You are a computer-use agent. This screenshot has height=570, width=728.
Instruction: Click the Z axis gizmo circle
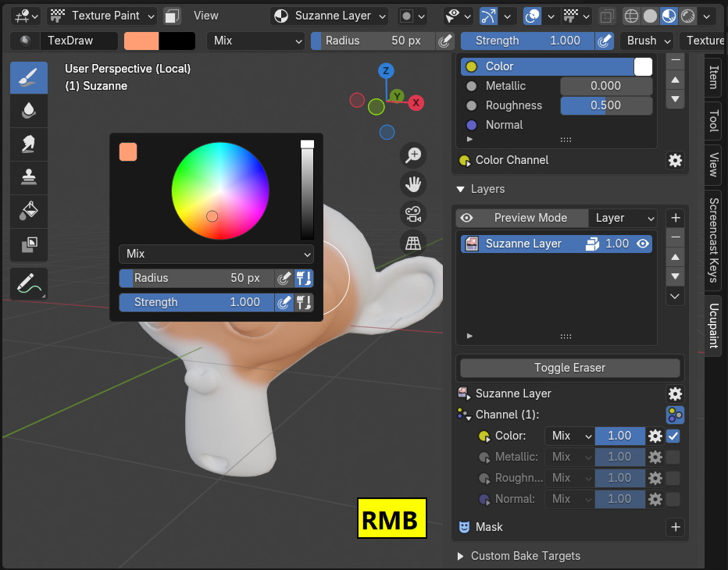coord(386,71)
